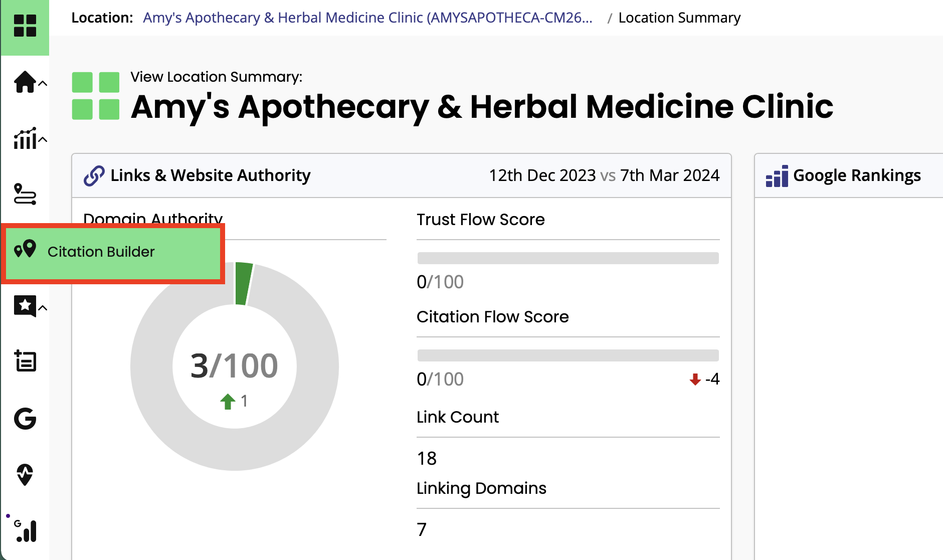943x560 pixels.
Task: Open the reviews star icon in sidebar
Action: (x=25, y=306)
